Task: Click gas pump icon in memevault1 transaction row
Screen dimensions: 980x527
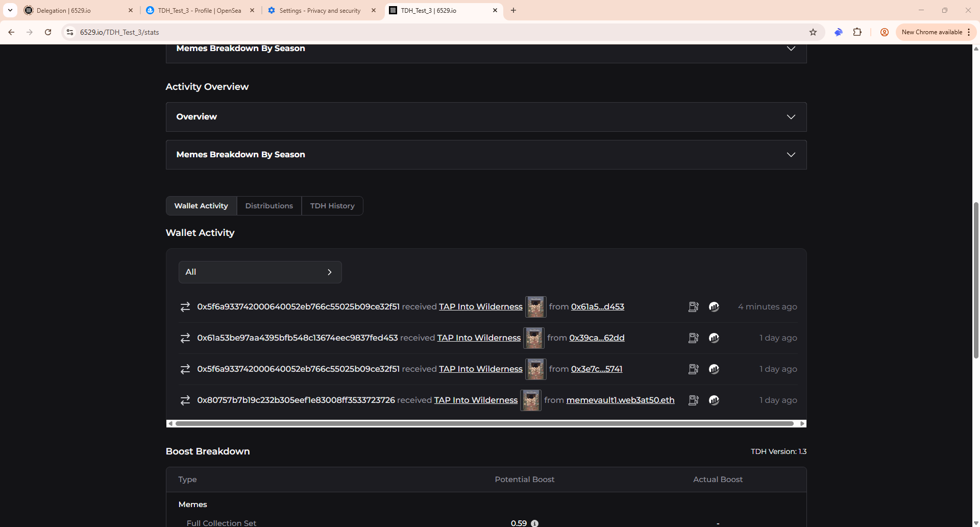Action: coord(693,400)
